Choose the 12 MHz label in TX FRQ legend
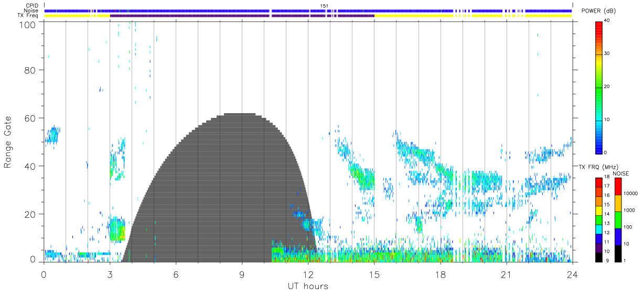Viewport: 644px width, 297px height. 607,233
